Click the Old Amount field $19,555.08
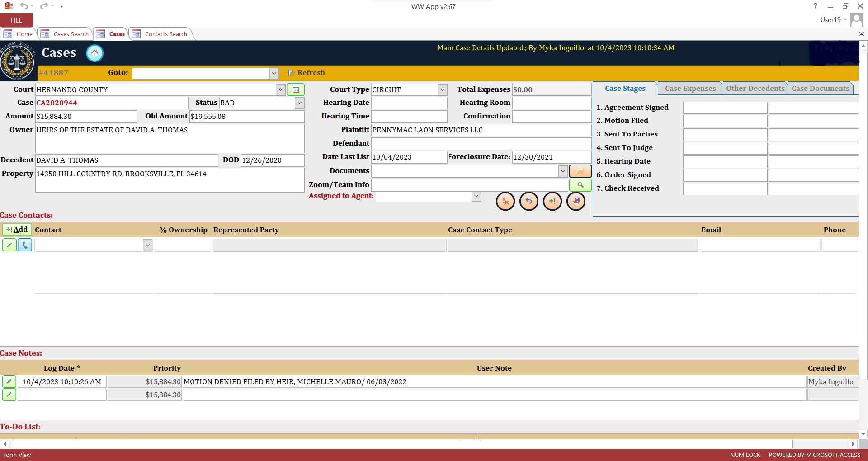 (247, 117)
